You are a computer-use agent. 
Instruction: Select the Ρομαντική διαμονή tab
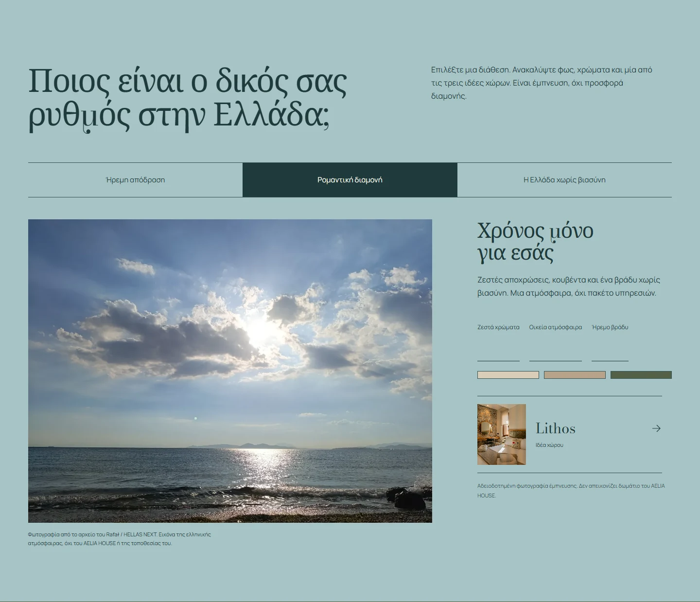(350, 180)
